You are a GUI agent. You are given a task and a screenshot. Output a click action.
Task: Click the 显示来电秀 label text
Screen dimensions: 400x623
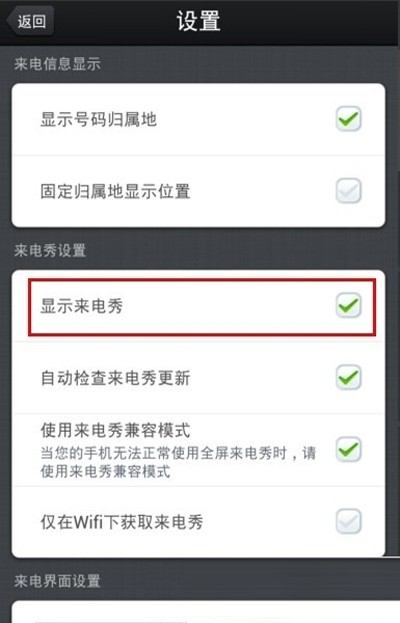pos(82,306)
